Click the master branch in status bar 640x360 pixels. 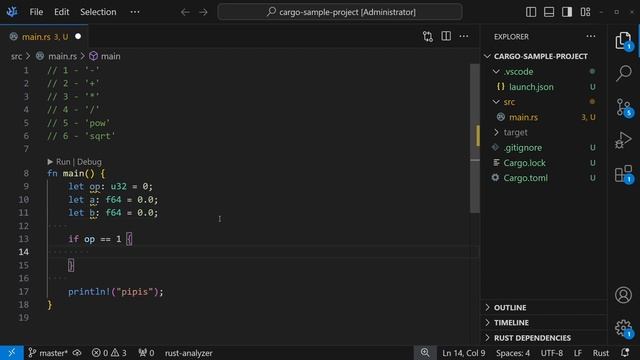click(48, 353)
